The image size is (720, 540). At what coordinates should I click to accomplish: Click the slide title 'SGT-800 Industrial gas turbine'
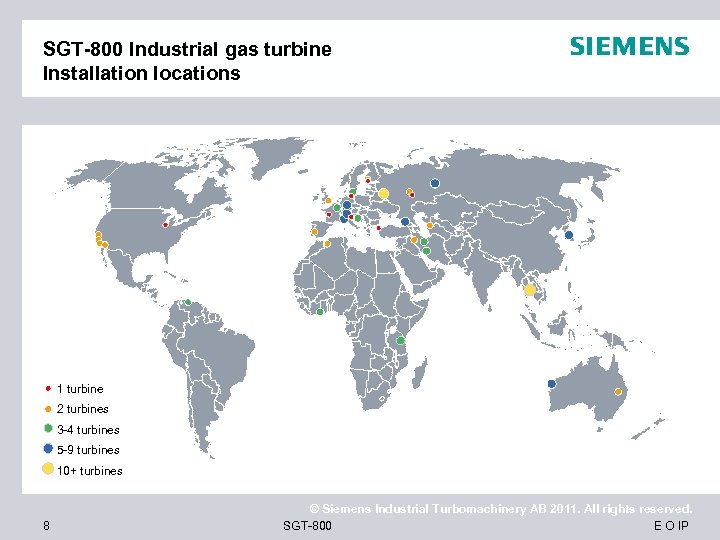pyautogui.click(x=187, y=49)
